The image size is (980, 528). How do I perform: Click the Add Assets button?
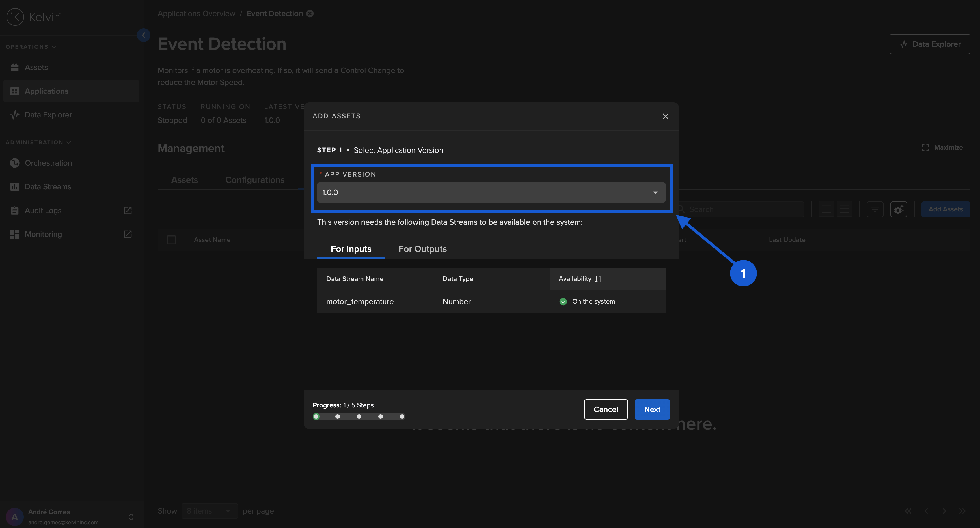point(946,209)
